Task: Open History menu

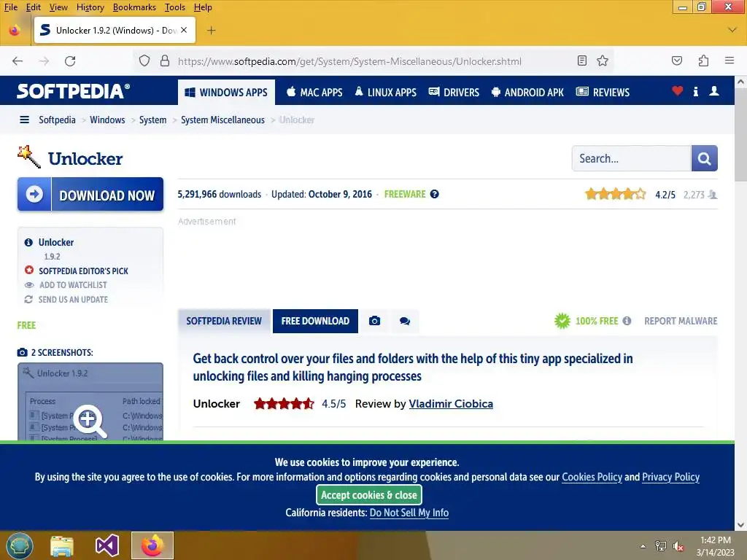Action: pos(90,7)
